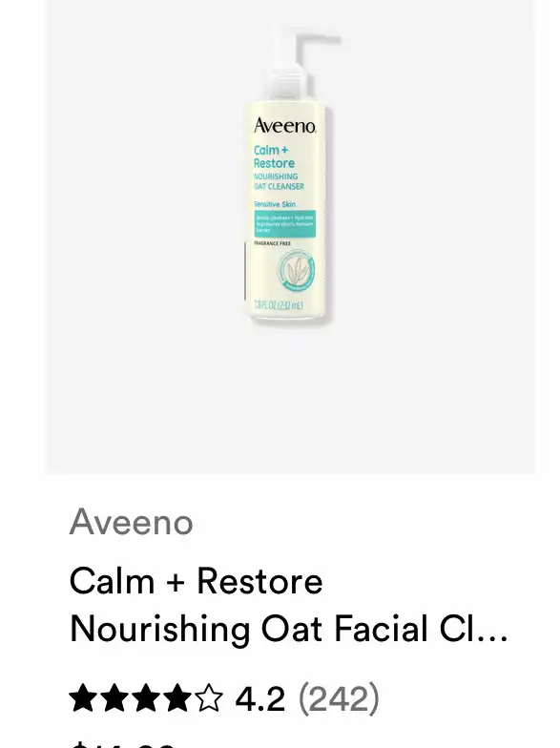Click the Calm + Restore text on the bottle
560x748 pixels.
[274, 156]
